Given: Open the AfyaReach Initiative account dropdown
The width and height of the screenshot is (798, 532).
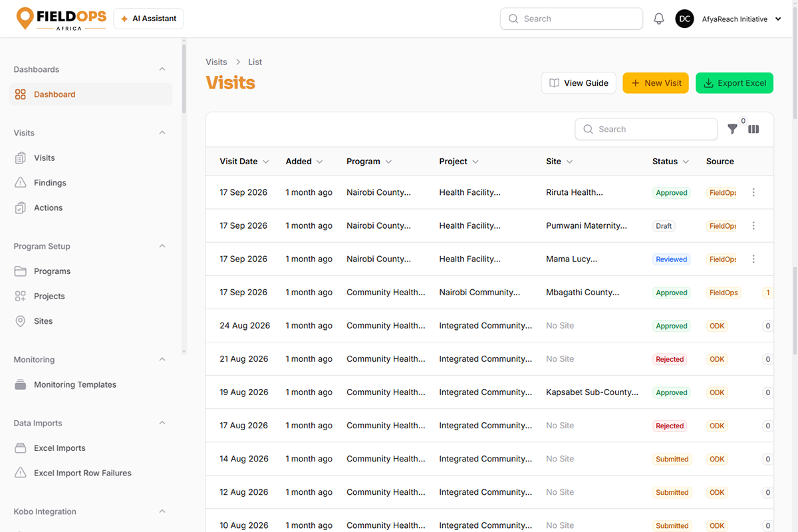Looking at the screenshot, I should (x=741, y=19).
